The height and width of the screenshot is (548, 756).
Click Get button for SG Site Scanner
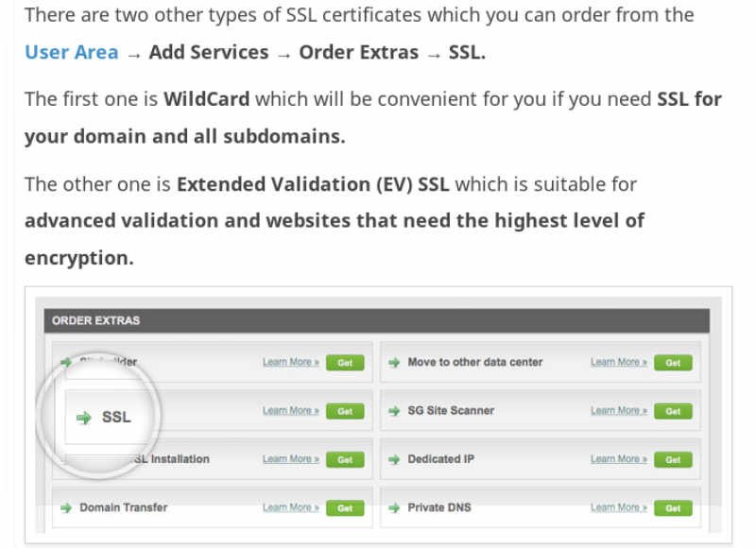(x=673, y=411)
